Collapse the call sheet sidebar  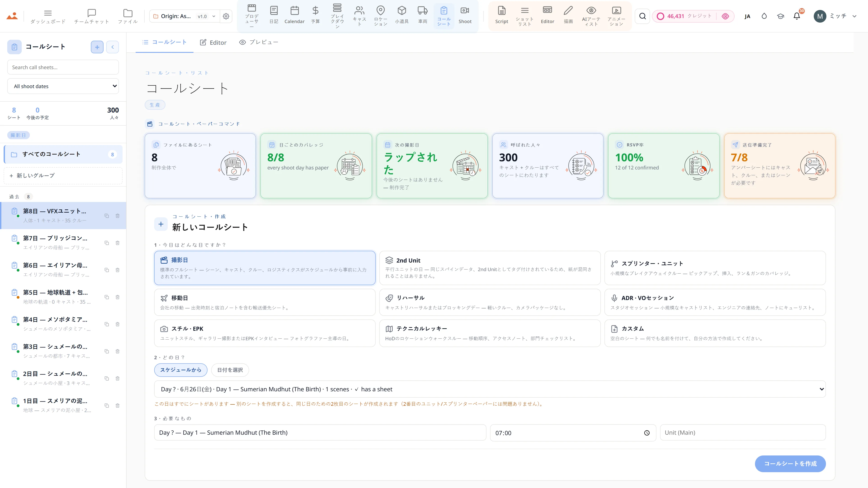pos(113,47)
